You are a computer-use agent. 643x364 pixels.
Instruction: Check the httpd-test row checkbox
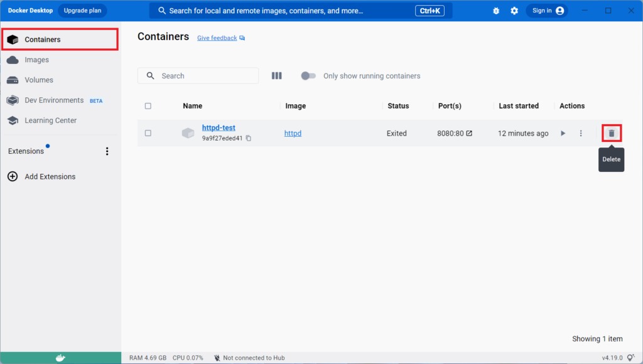(148, 133)
